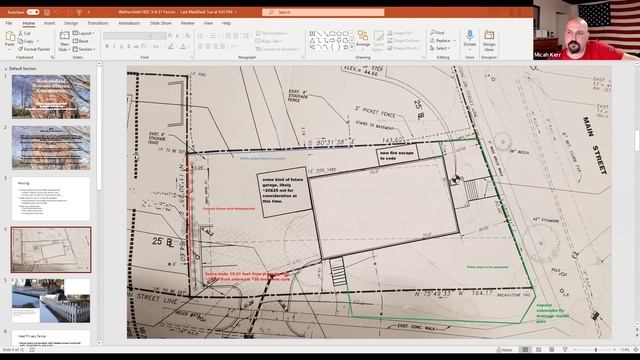
Task: Toggle Bold formatting
Action: [107, 47]
